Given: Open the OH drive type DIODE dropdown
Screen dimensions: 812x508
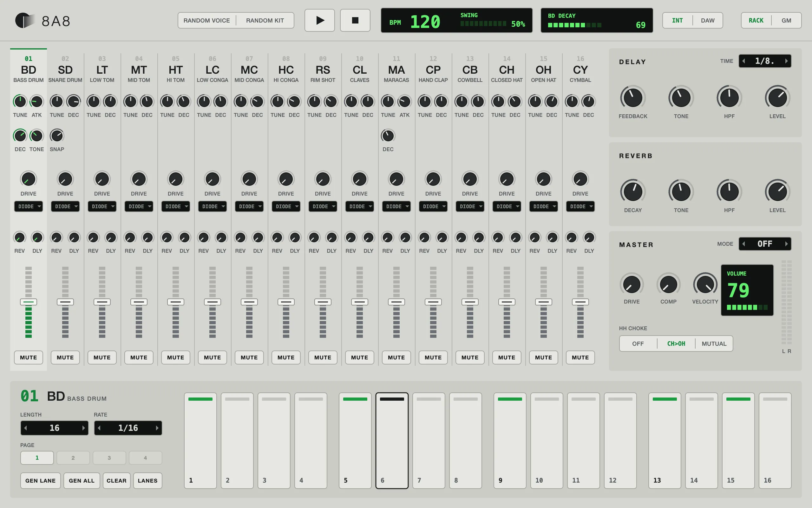Looking at the screenshot, I should (544, 206).
